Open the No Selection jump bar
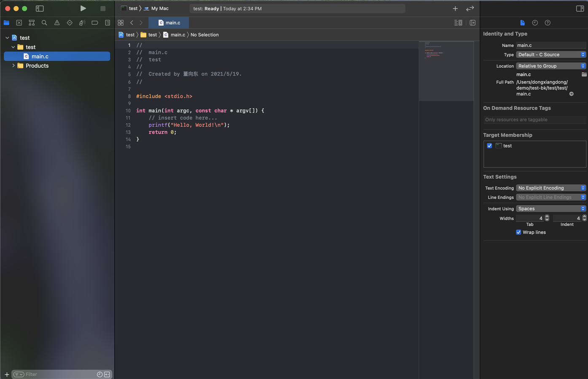The height and width of the screenshot is (379, 588). [x=204, y=35]
